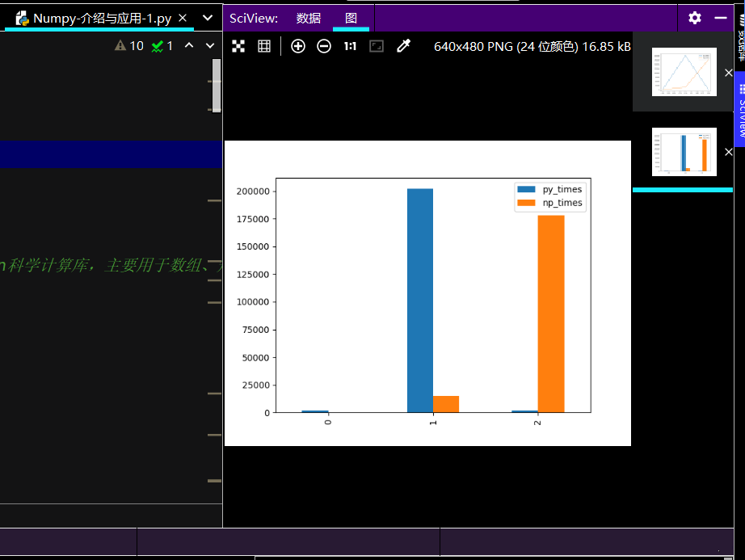Toggle the chessboard transparency background icon
Screen dimensions: 745x560
point(238,46)
